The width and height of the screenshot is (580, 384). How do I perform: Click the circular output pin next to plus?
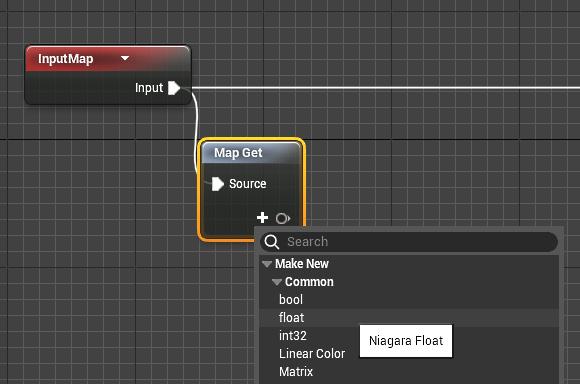(283, 218)
